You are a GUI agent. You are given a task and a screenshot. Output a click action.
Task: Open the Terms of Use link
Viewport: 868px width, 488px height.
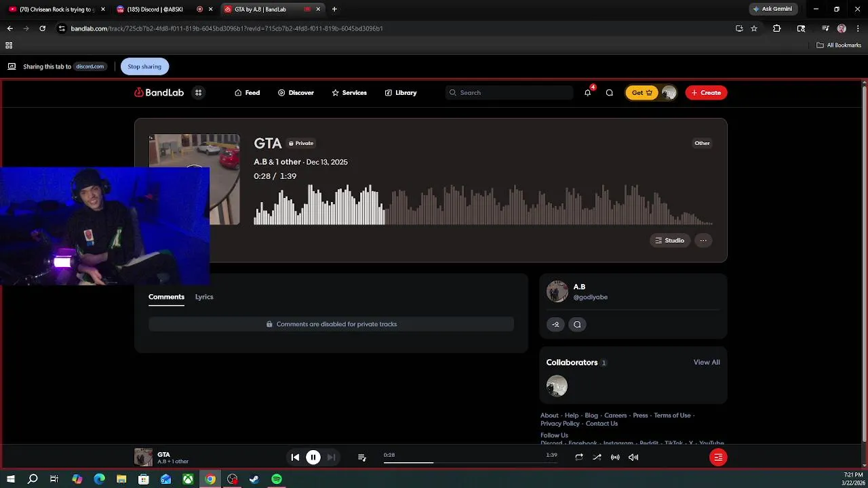672,415
